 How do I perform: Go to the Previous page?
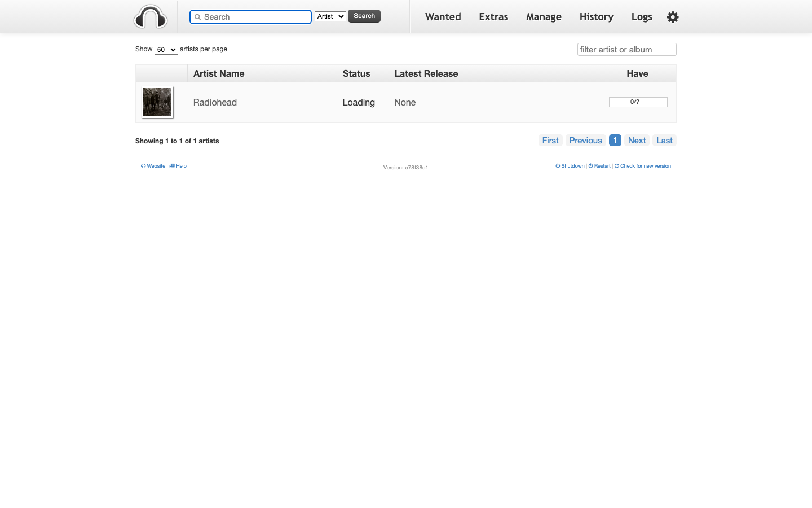[x=585, y=141]
